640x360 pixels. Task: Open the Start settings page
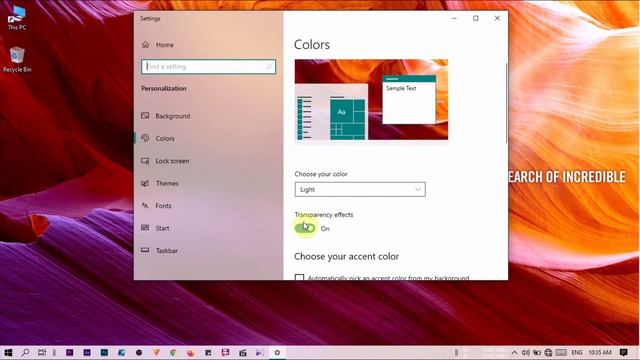tap(155, 228)
